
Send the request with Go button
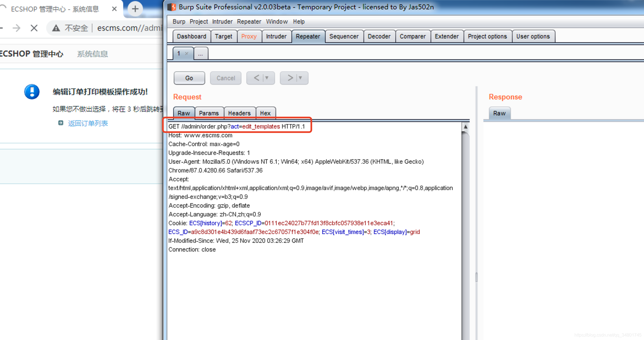coord(189,78)
